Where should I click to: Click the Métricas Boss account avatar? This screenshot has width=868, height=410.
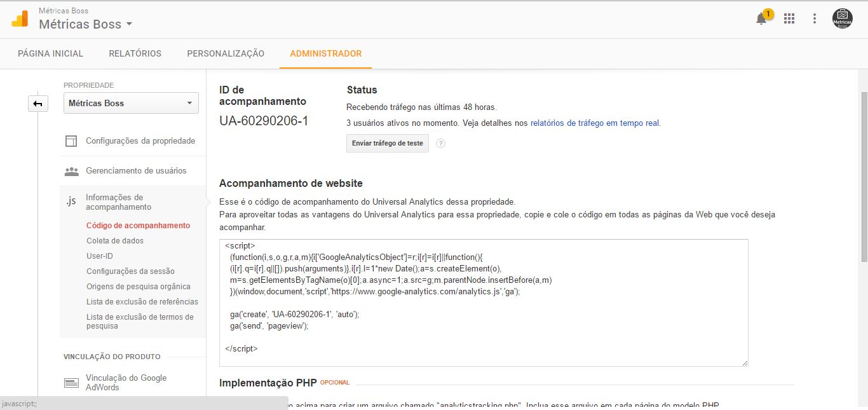pos(842,19)
